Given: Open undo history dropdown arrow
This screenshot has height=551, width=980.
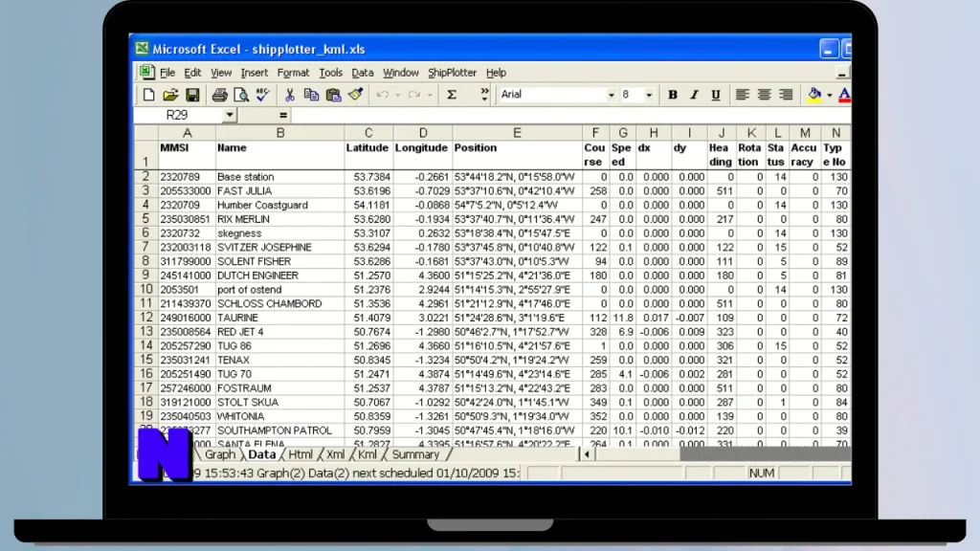Looking at the screenshot, I should [x=398, y=95].
